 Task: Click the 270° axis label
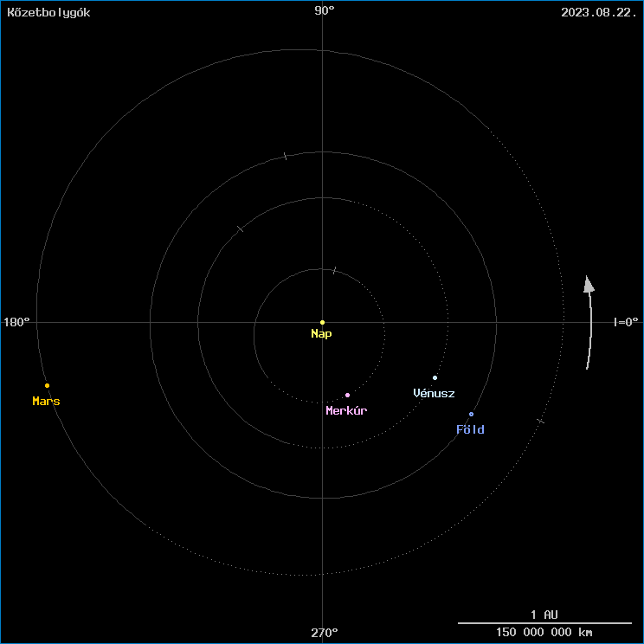click(x=324, y=634)
